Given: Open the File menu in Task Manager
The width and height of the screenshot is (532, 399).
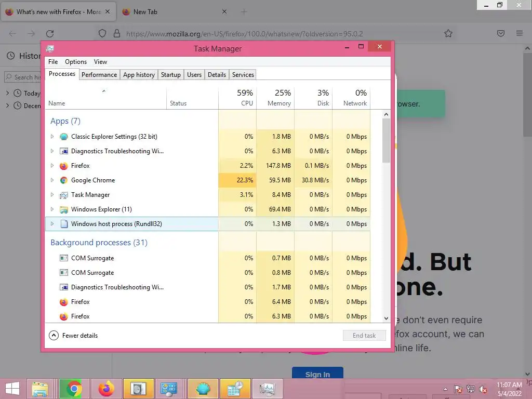Looking at the screenshot, I should click(53, 62).
